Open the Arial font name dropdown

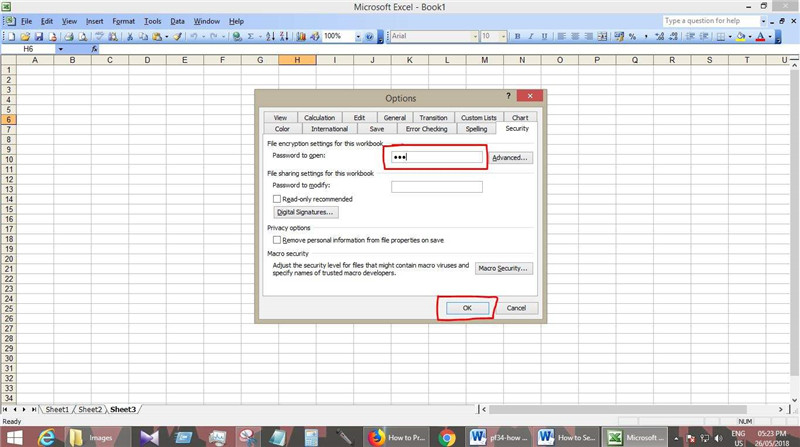tap(475, 36)
